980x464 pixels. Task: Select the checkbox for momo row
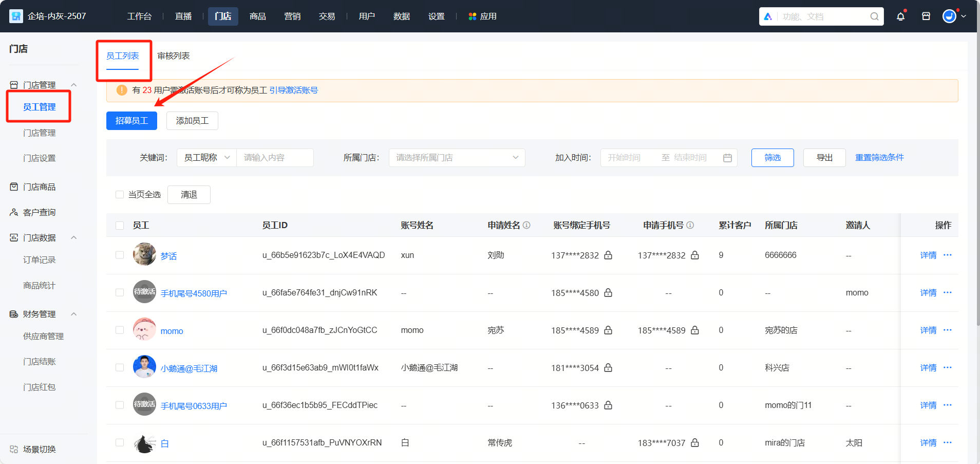tap(120, 330)
